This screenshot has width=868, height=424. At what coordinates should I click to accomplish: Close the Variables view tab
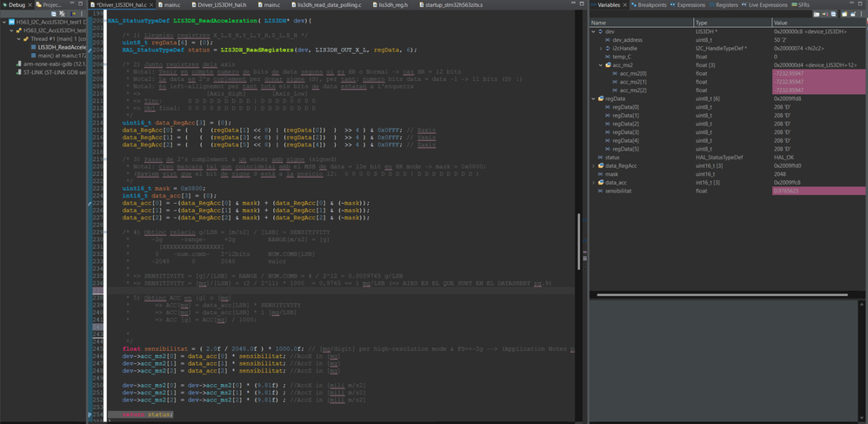pyautogui.click(x=624, y=5)
